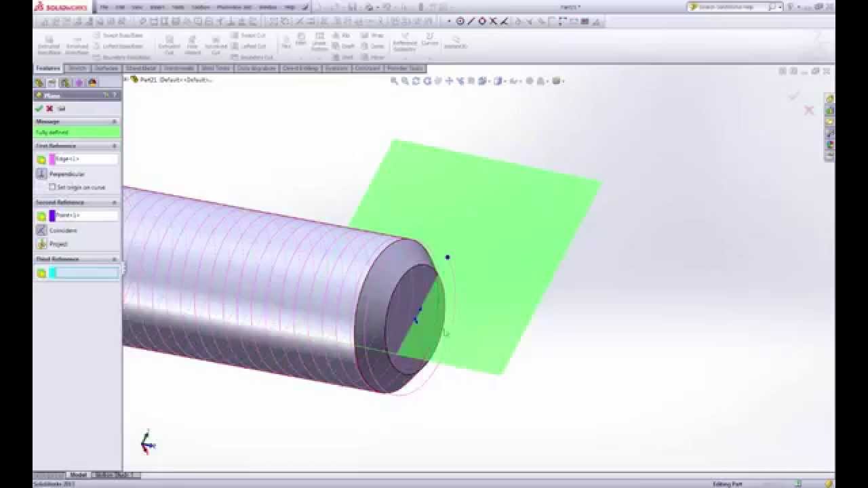
Task: Click Revolved Boss/Base tool
Action: tap(77, 45)
